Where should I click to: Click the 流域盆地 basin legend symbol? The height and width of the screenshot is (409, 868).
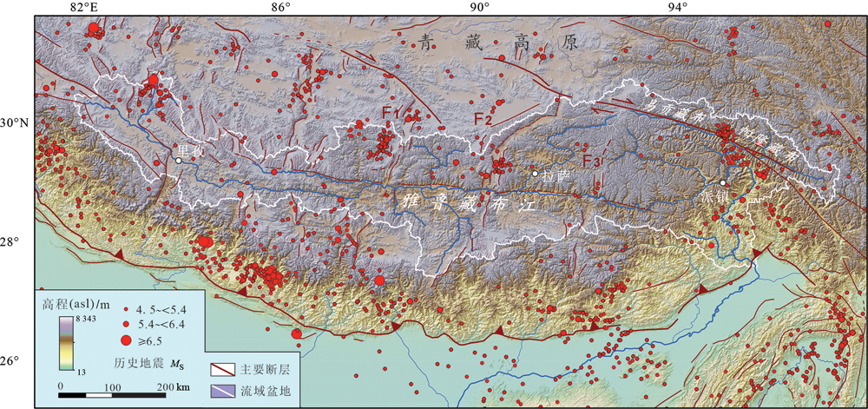point(224,391)
